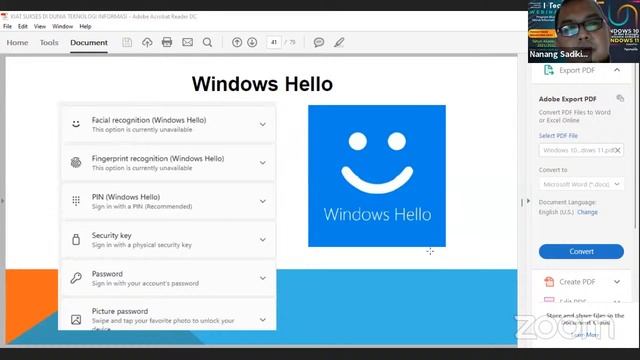Open the Find text magnifier icon
Screen dimensions: 640x360
tap(207, 42)
